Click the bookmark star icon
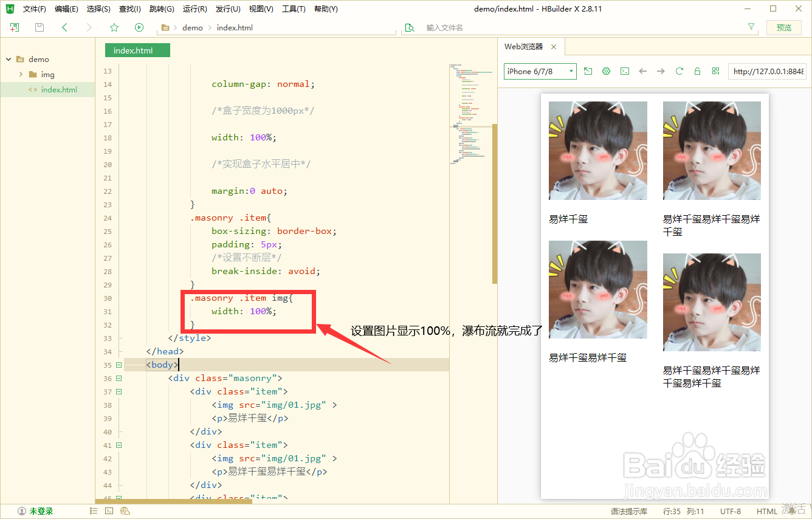 pyautogui.click(x=114, y=27)
